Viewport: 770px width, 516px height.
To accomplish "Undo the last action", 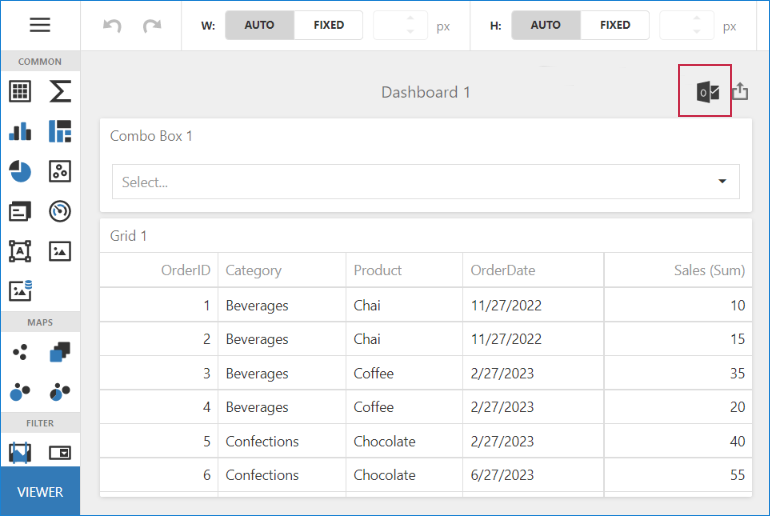I will tap(112, 25).
